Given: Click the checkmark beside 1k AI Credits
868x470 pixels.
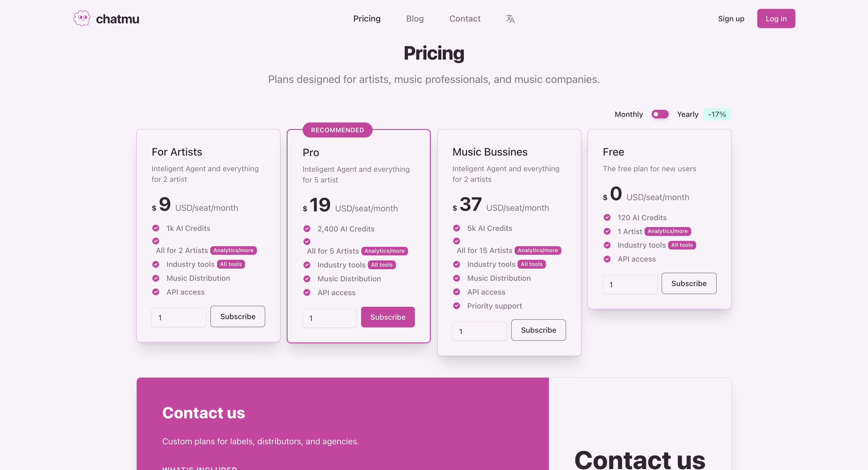Looking at the screenshot, I should [x=156, y=228].
